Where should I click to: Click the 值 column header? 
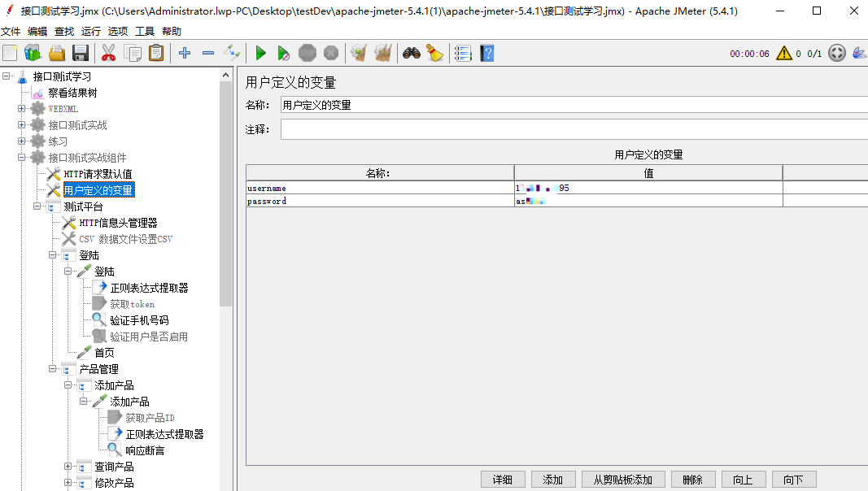click(x=648, y=173)
